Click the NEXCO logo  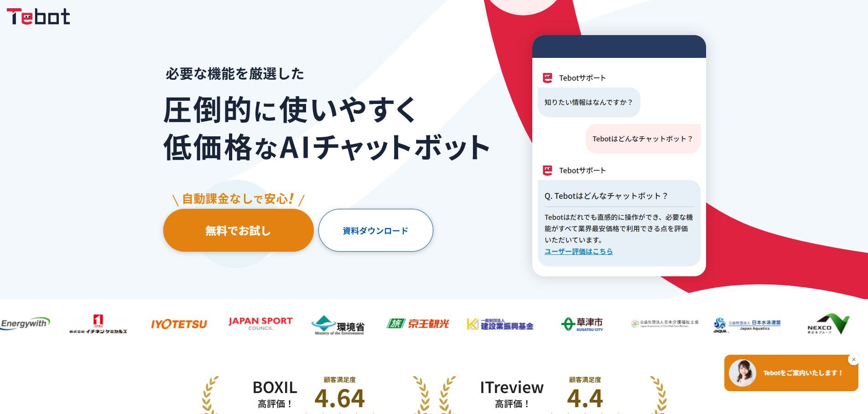[828, 324]
